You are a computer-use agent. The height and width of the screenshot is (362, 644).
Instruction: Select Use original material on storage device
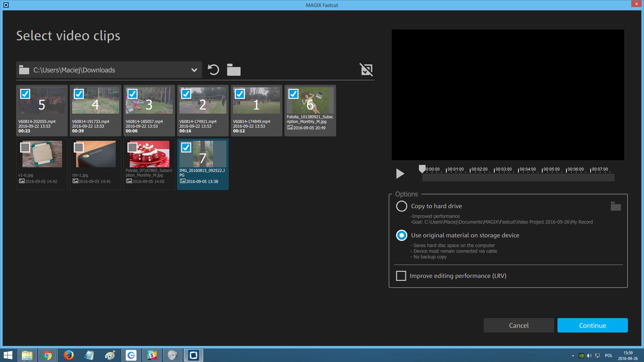401,235
